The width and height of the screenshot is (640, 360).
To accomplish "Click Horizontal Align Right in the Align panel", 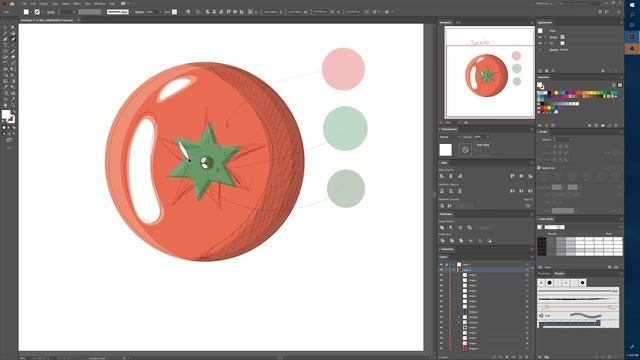I will click(x=460, y=176).
